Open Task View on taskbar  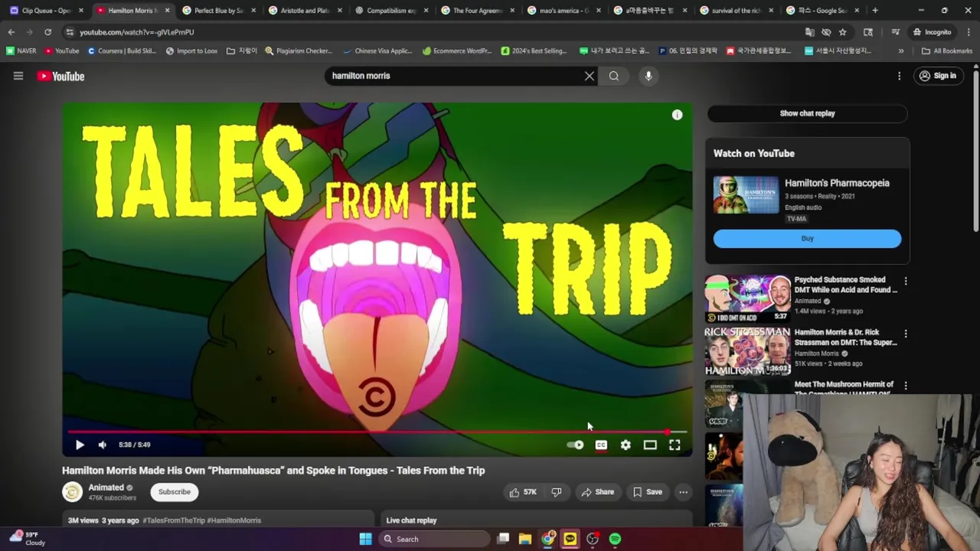tap(503, 539)
